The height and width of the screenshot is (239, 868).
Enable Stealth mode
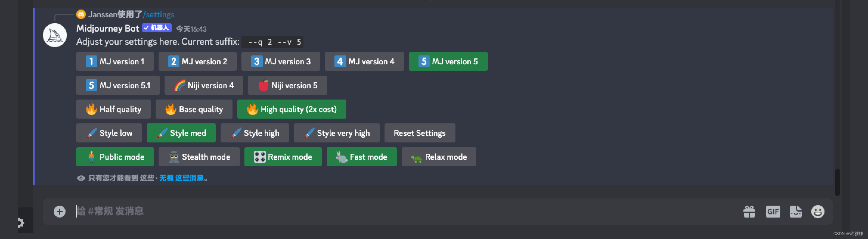(x=199, y=157)
